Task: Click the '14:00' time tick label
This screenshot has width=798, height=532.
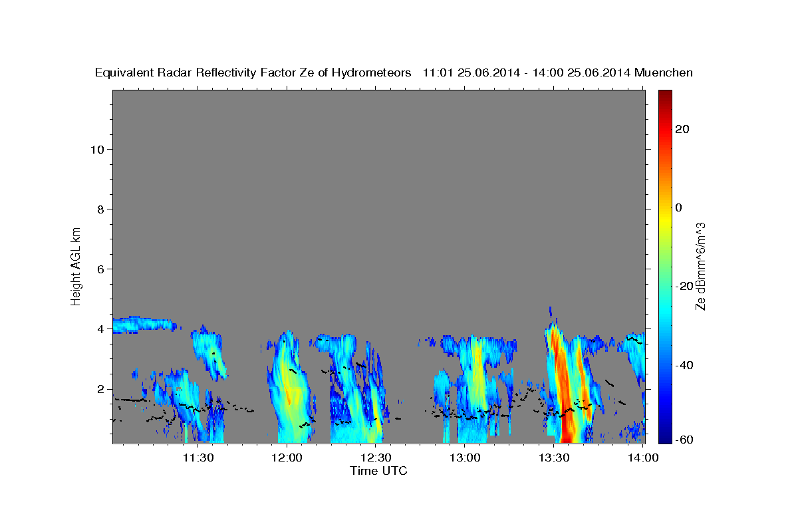Action: tap(642, 458)
